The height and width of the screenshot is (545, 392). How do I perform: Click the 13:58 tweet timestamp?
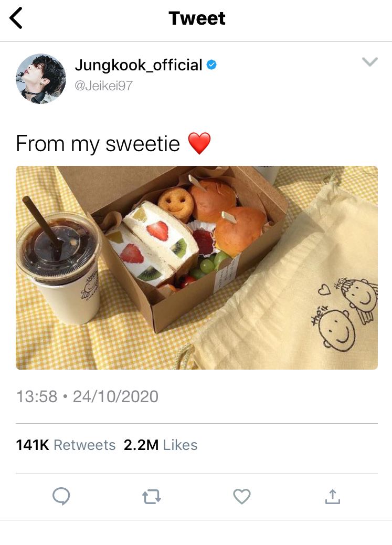pos(37,396)
